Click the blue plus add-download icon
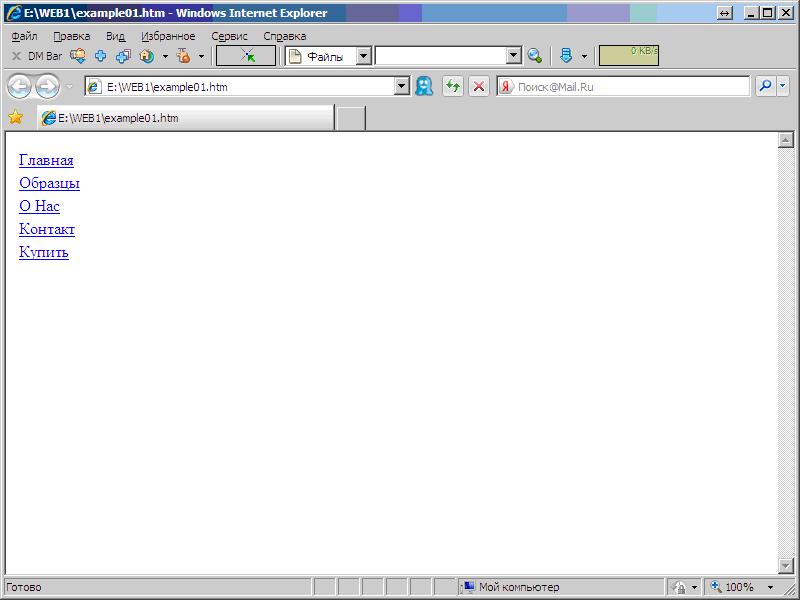Viewport: 800px width, 600px height. point(101,56)
